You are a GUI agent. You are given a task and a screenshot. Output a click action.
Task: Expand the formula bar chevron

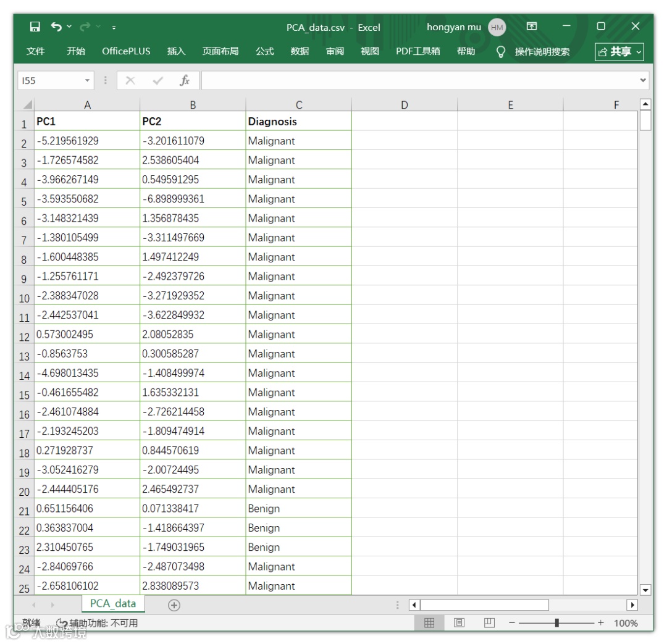coord(643,80)
